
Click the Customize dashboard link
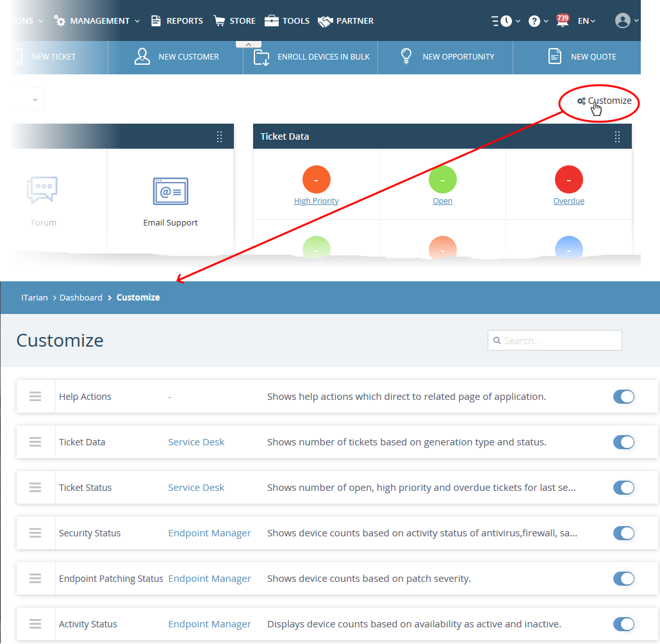tap(604, 101)
